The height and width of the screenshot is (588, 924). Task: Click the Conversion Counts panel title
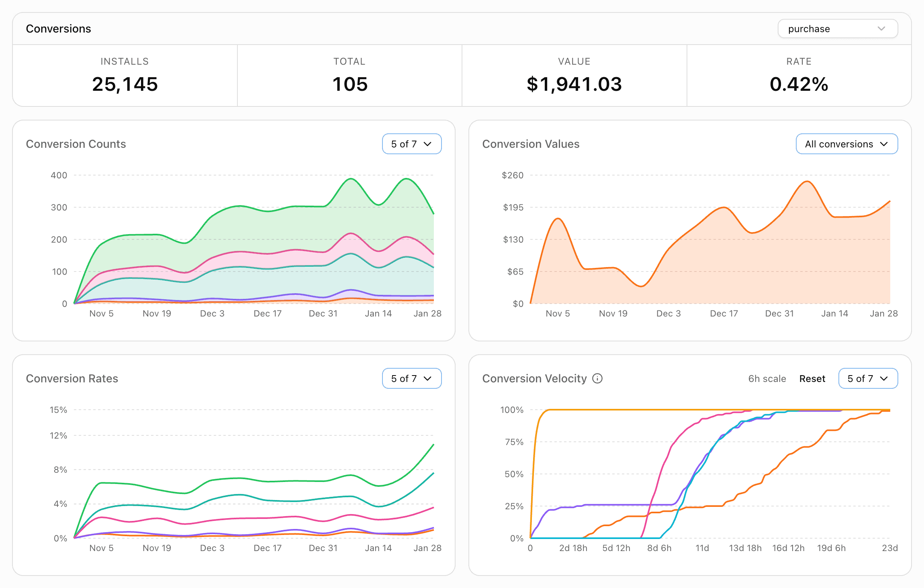point(76,143)
